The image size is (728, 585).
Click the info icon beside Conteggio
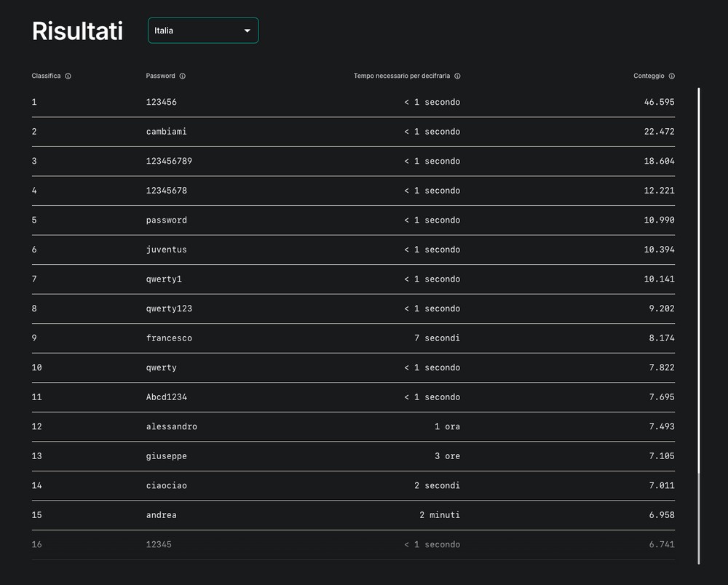(x=672, y=76)
